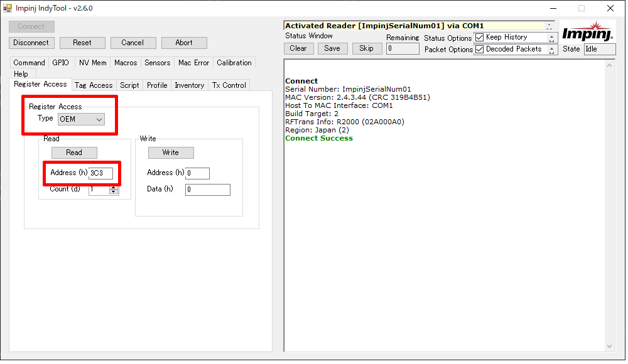Screen dimensions: 628x364
Task: Close the IndyTool window
Action: pos(610,8)
